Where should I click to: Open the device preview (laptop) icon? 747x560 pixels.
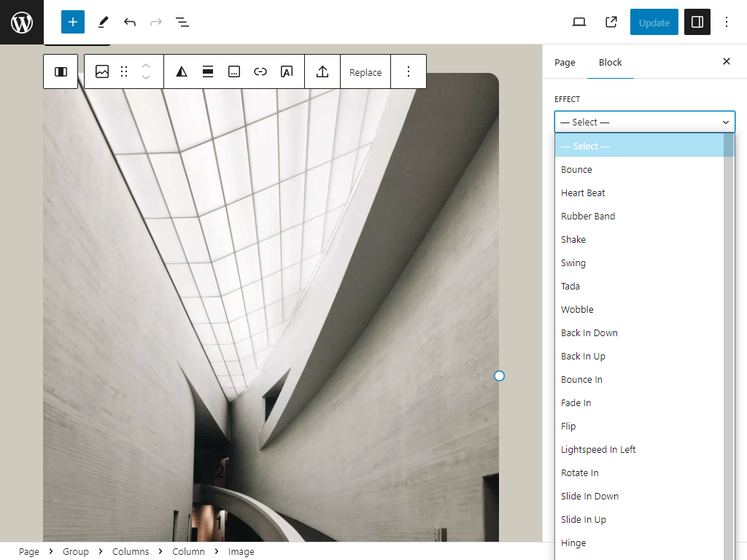[x=578, y=22]
